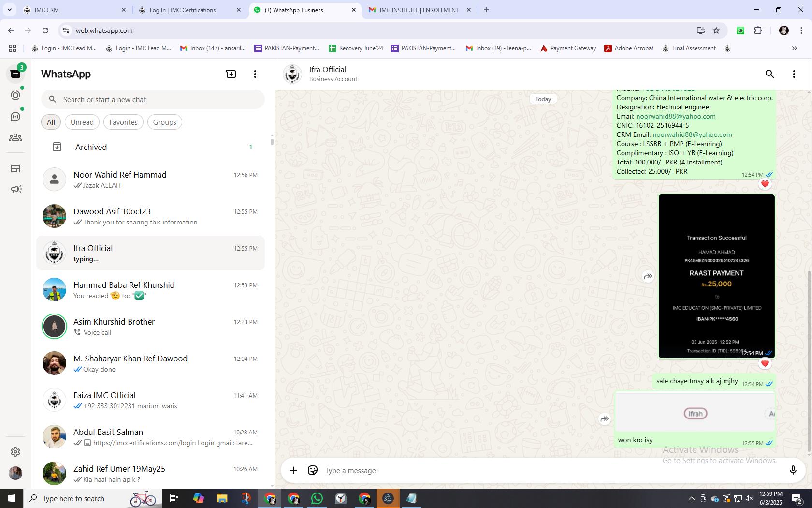This screenshot has height=508, width=812.
Task: Open chat with M. Shaharyar Khan Ref Dawood
Action: pyautogui.click(x=150, y=363)
